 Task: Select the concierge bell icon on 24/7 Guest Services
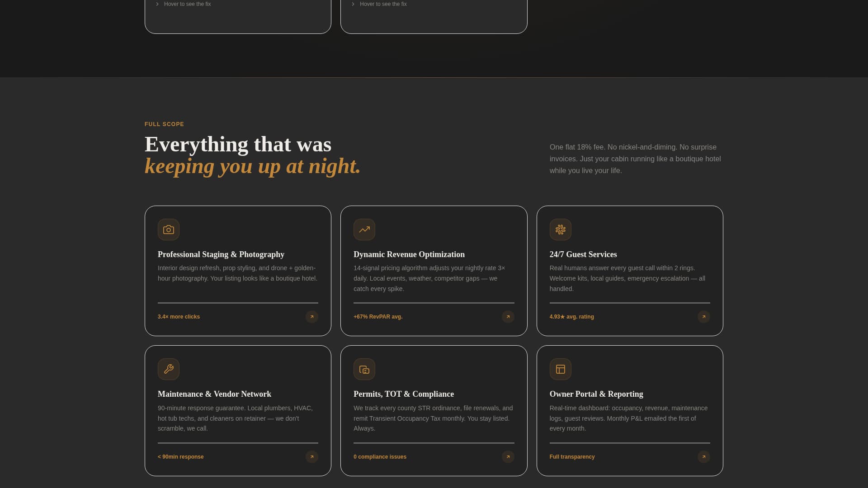tap(560, 230)
